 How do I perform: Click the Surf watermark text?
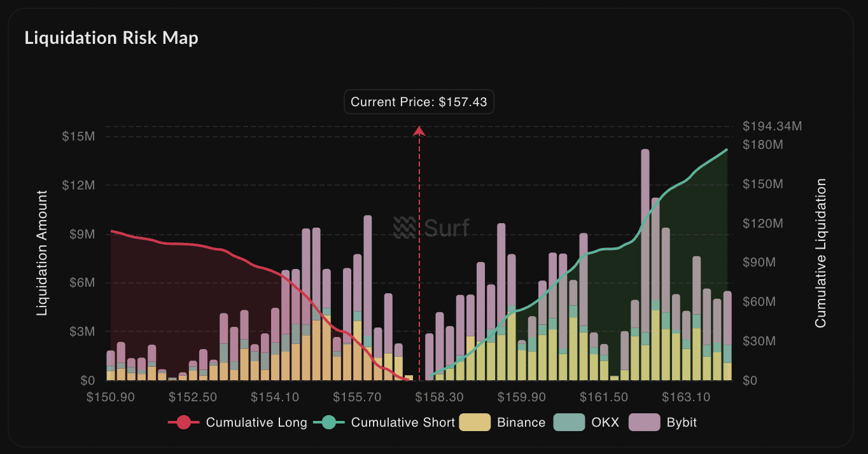click(447, 228)
